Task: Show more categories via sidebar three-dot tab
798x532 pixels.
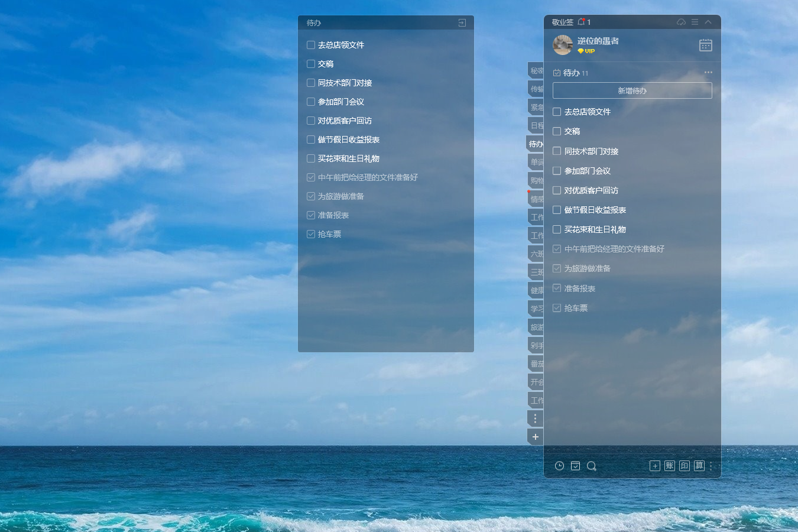Action: tap(535, 419)
